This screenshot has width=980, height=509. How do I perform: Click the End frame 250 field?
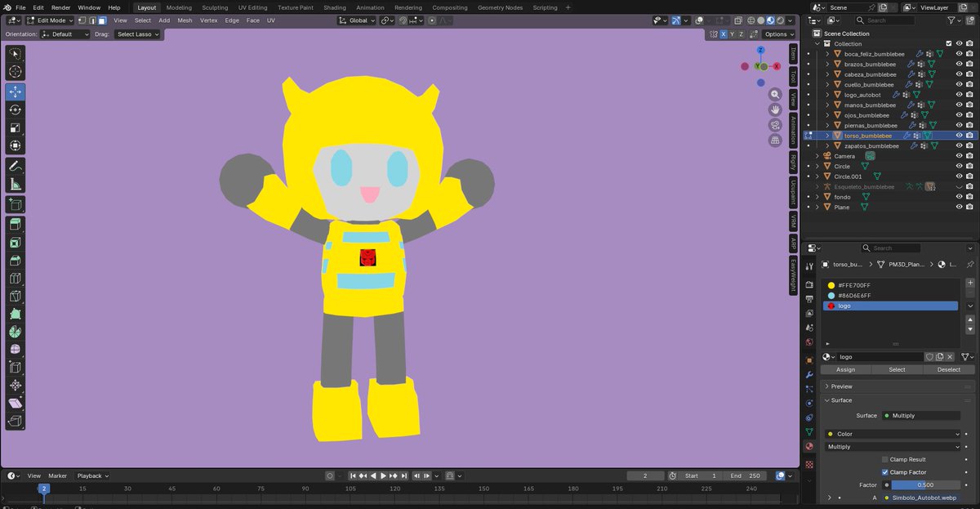744,476
